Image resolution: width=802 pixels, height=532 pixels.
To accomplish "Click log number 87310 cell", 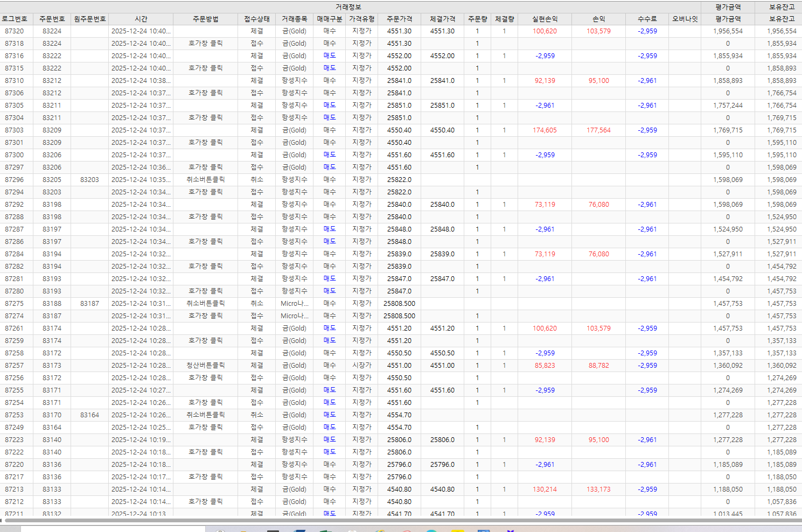I will [15, 81].
